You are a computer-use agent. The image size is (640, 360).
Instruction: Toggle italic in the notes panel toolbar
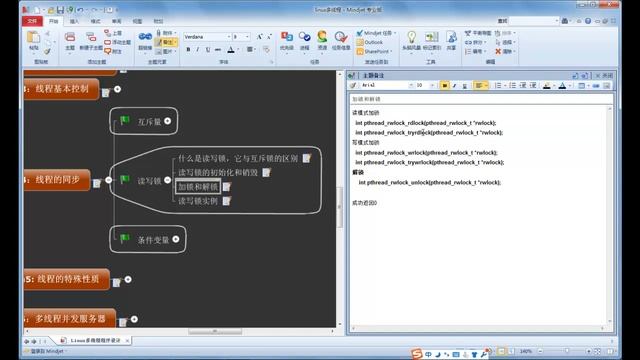coord(454,85)
